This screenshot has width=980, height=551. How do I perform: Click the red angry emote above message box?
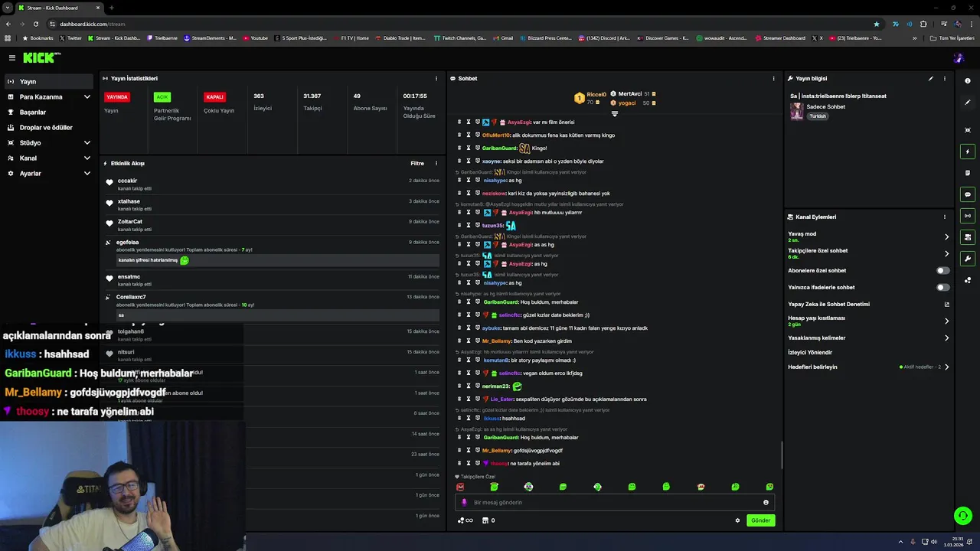click(460, 487)
